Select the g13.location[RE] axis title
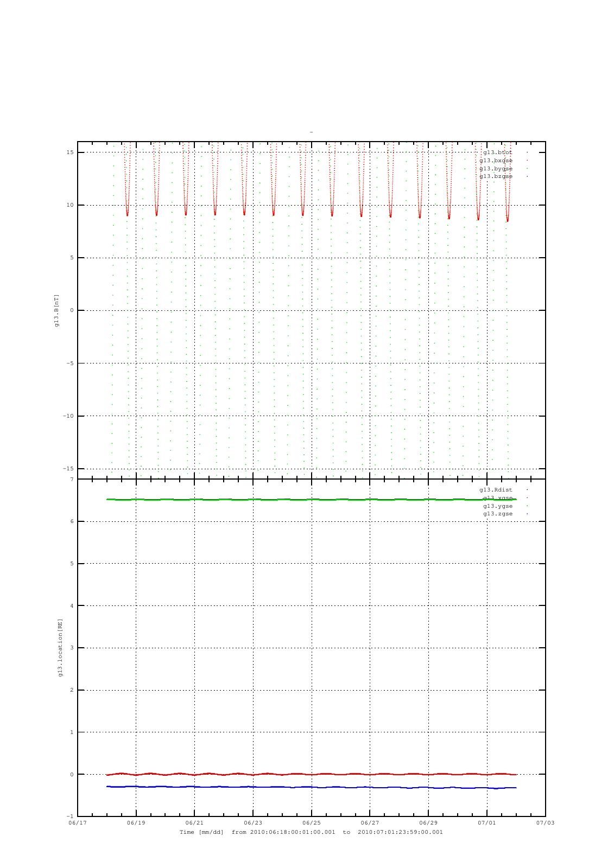The image size is (614, 868). pyautogui.click(x=60, y=648)
